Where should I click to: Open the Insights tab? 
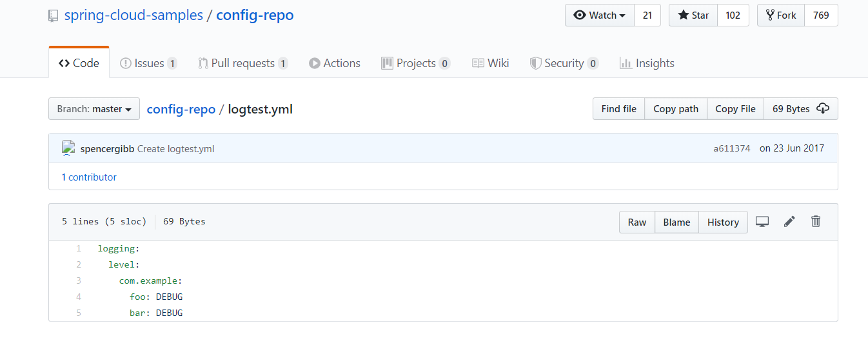pos(647,63)
